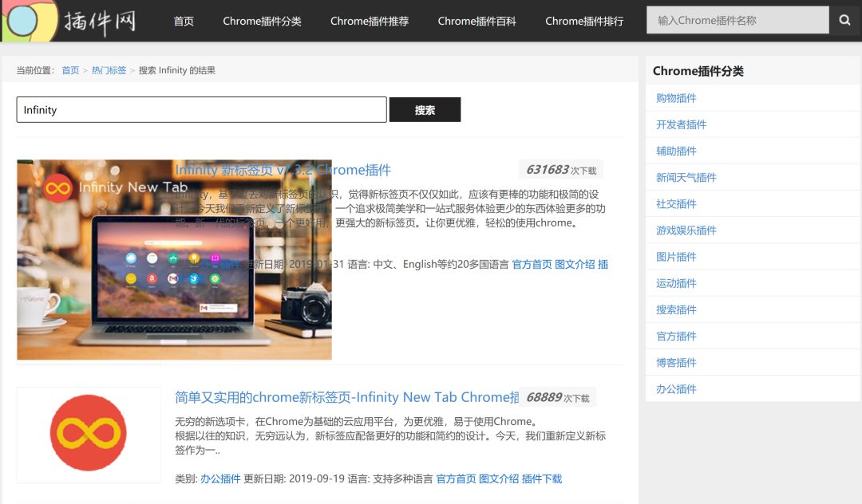Select 图片插件 in sidebar categories
The width and height of the screenshot is (862, 504).
tap(676, 257)
